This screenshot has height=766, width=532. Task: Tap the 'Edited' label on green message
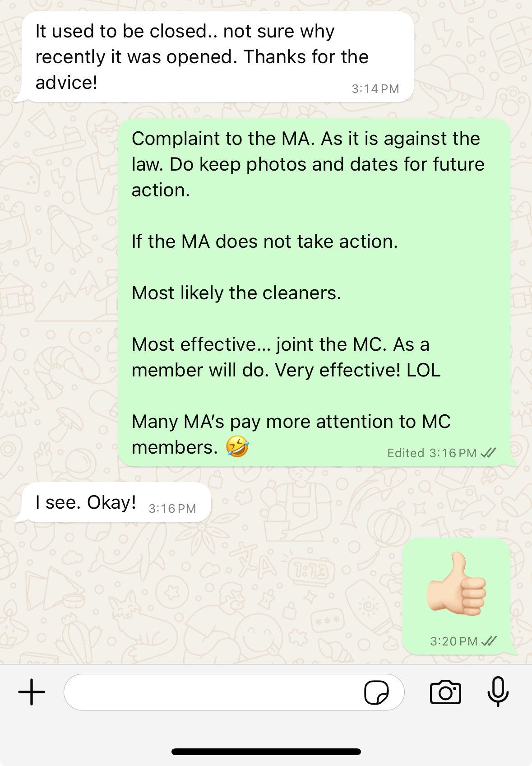tap(406, 453)
